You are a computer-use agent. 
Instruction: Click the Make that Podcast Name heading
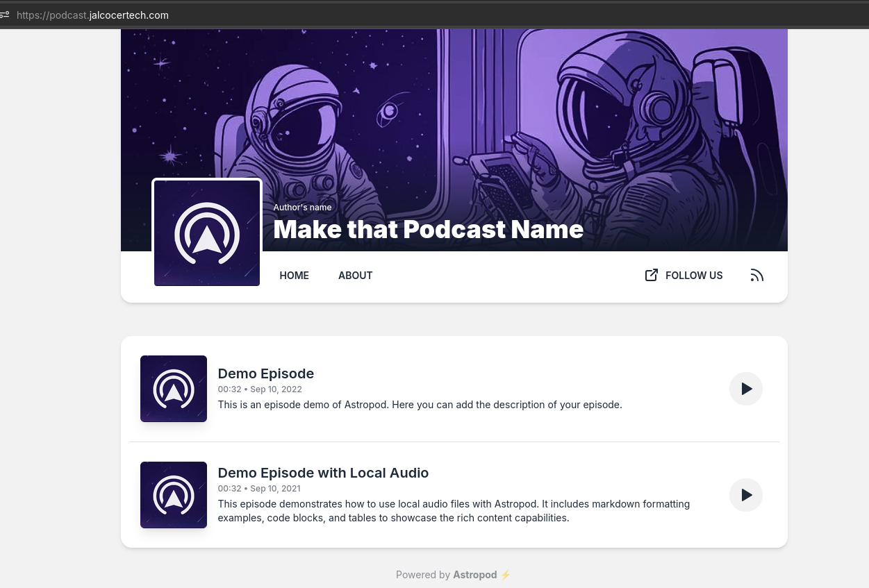(428, 229)
